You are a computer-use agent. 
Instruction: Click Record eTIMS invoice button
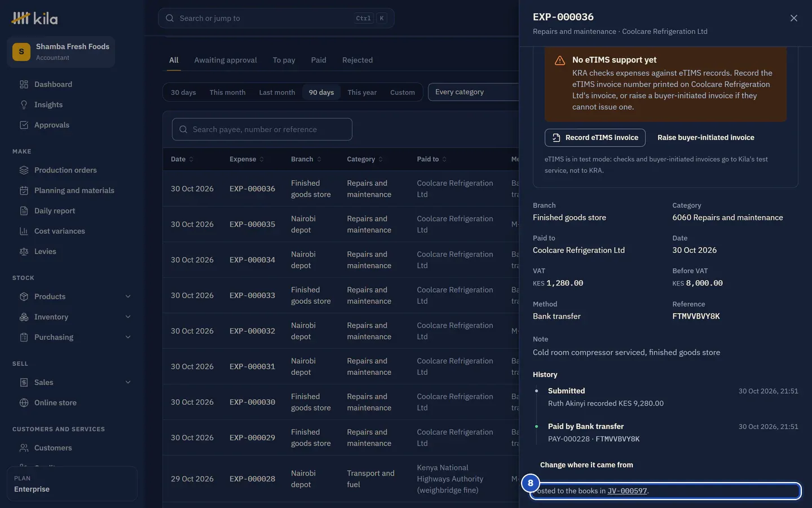(x=595, y=138)
